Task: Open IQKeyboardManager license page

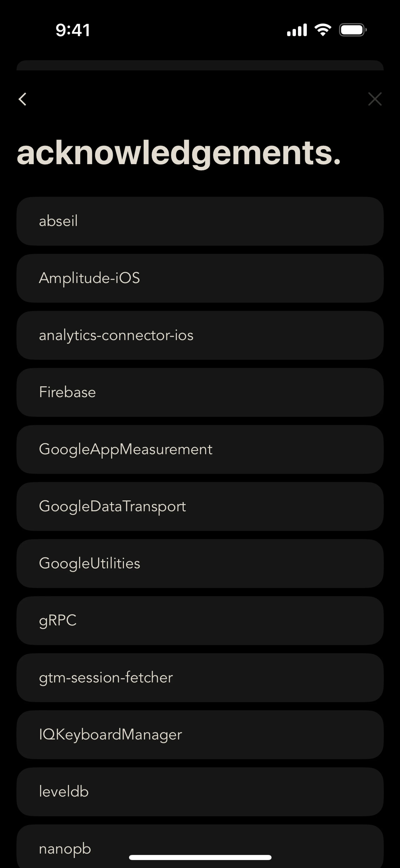Action: click(x=200, y=735)
